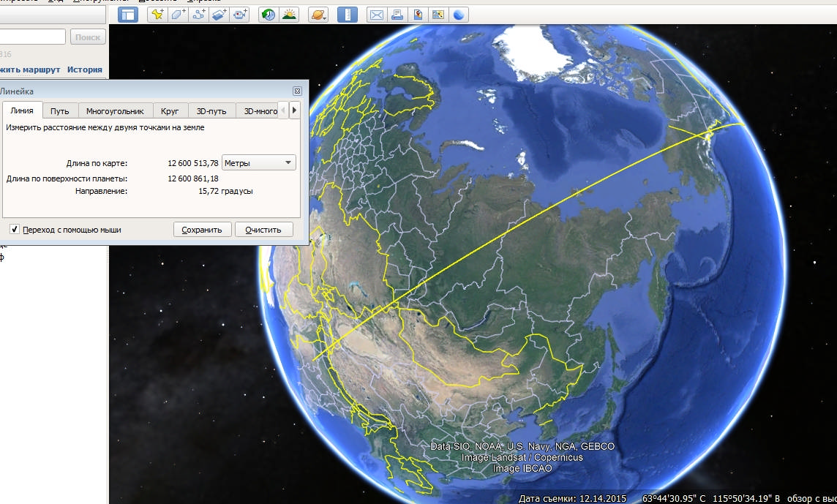Show sunlight across the landscape icon

(x=289, y=15)
